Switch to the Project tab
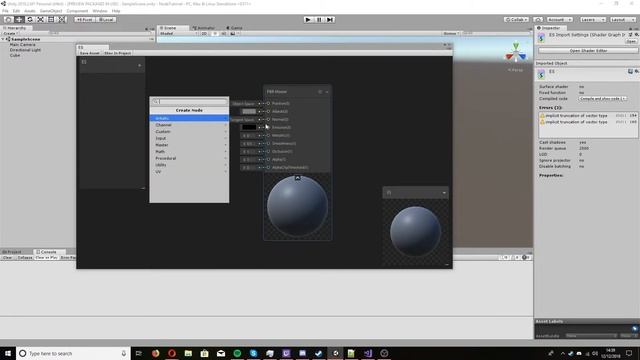The width and height of the screenshot is (640, 360). coord(12,252)
